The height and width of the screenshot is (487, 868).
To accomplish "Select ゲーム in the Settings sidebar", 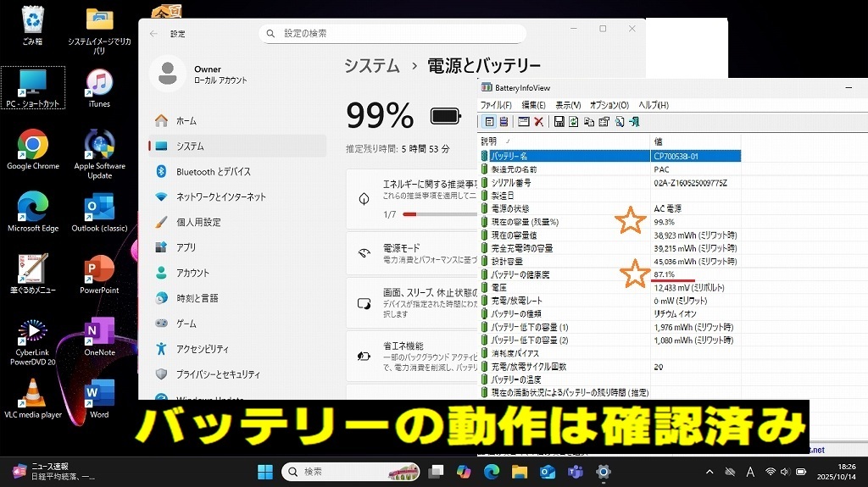I will click(237, 324).
